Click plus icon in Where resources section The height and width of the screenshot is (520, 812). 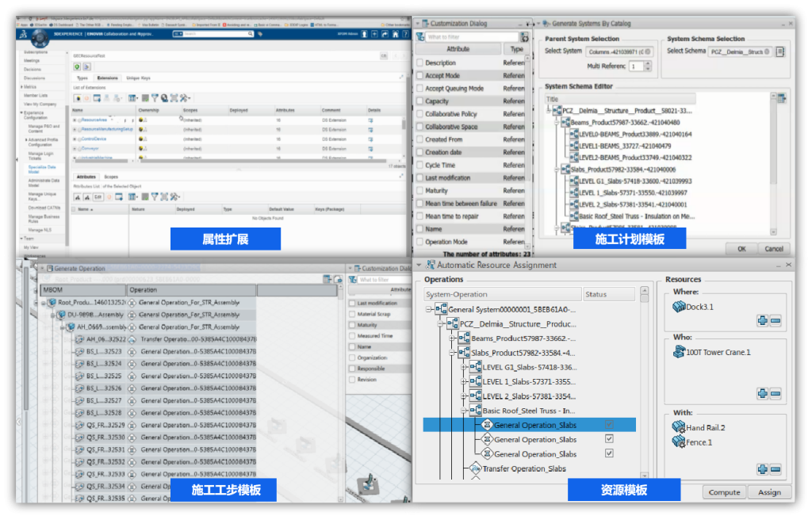(762, 321)
